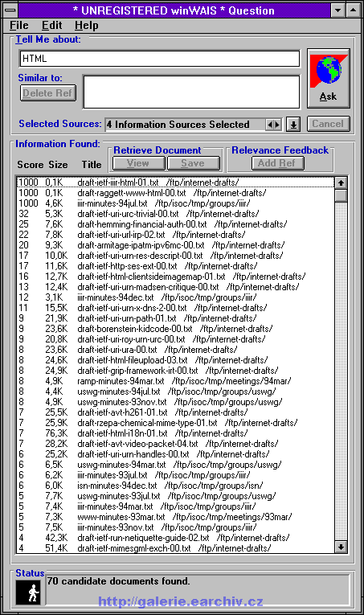Screen dimensions: 364x615
Task: Select draft-raggett-www-html-00.txt result
Action: [x=175, y=193]
